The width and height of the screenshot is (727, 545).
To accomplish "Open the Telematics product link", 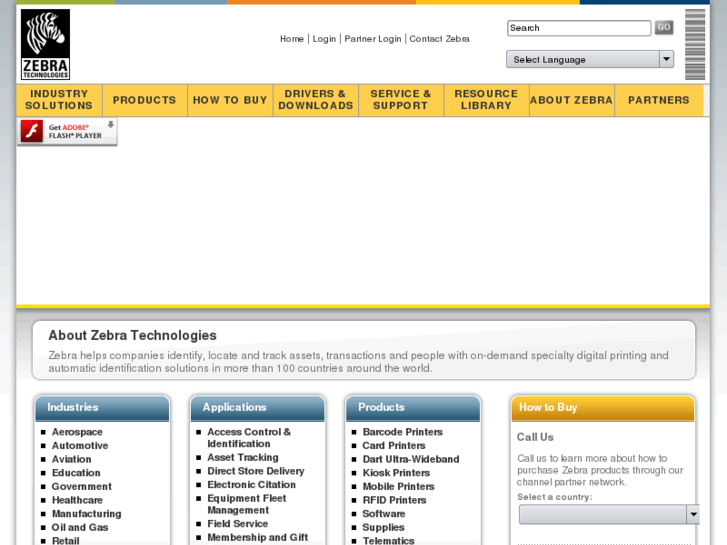I will coord(389,541).
